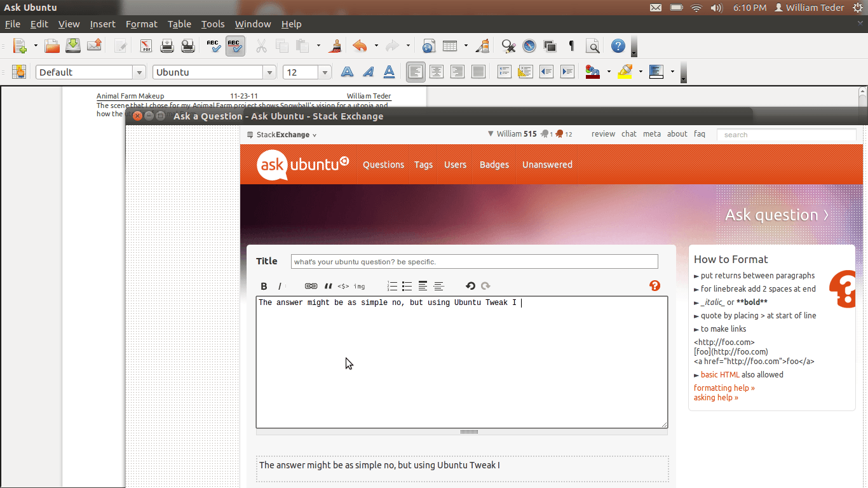Click the Font Color swatch

click(x=593, y=72)
